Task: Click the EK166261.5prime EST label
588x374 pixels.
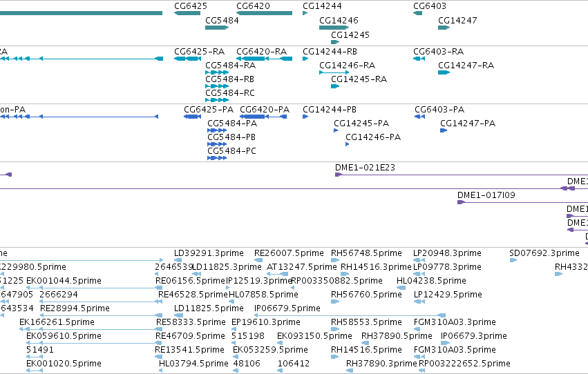Action: point(57,323)
